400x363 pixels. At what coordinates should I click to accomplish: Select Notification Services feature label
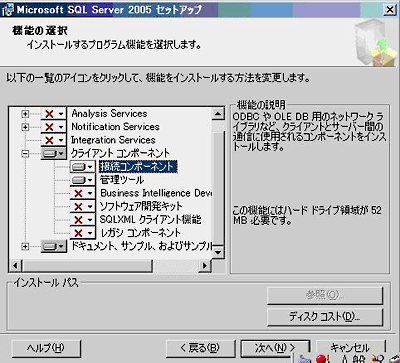coord(115,127)
